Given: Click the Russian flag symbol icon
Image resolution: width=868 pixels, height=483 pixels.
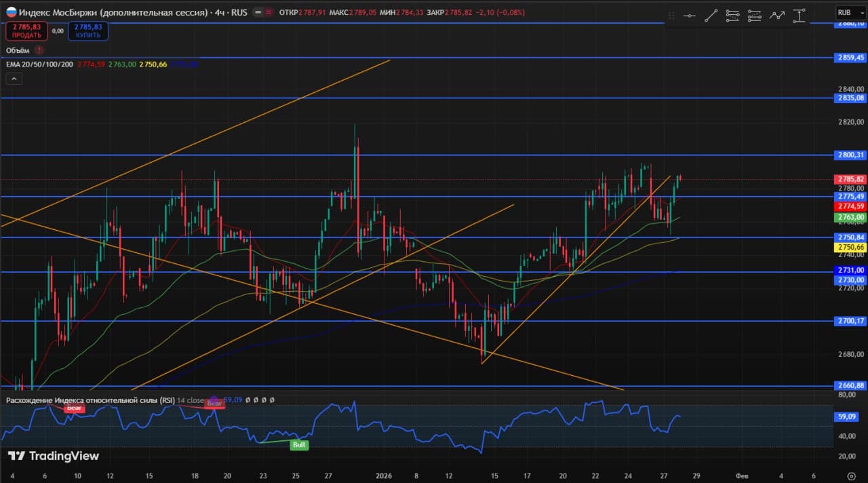Looking at the screenshot, I should (10, 12).
